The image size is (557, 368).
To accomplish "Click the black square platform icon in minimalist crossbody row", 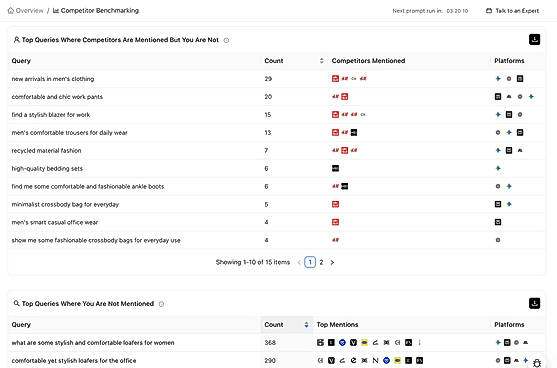I will click(498, 204).
